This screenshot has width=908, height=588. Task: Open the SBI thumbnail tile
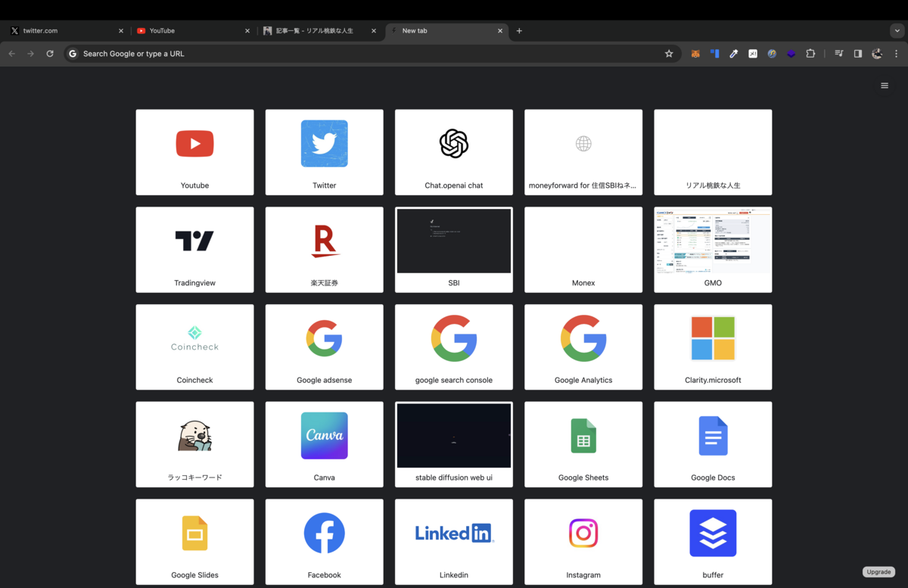tap(454, 250)
